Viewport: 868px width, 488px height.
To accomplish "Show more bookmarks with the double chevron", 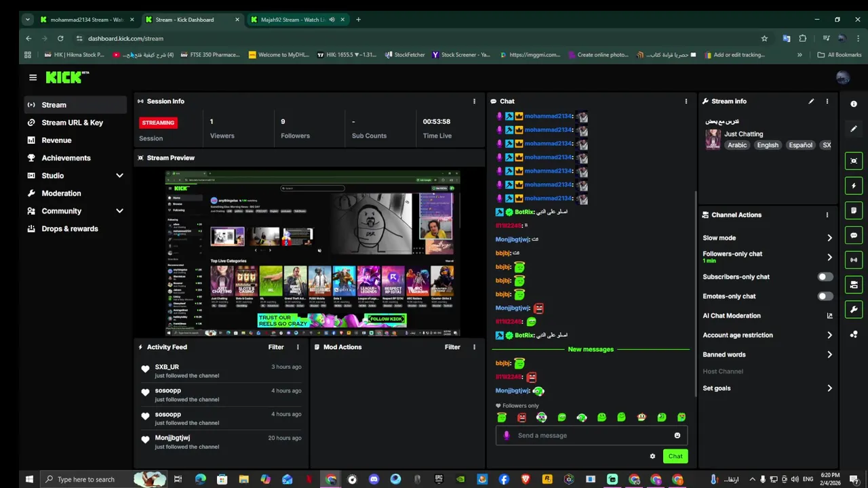I will pos(800,55).
